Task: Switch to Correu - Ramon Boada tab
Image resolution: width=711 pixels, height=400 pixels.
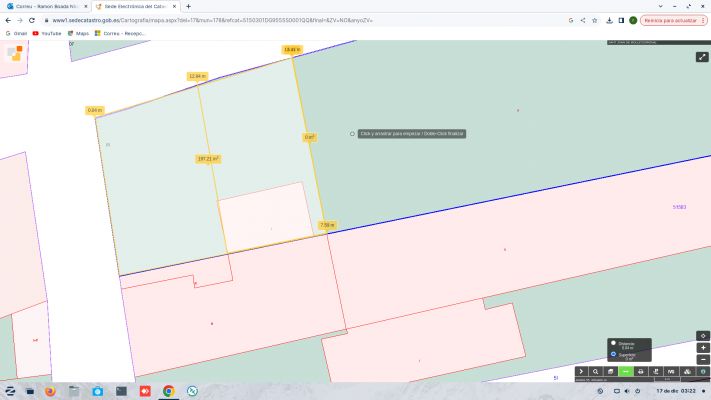Action: pos(45,6)
